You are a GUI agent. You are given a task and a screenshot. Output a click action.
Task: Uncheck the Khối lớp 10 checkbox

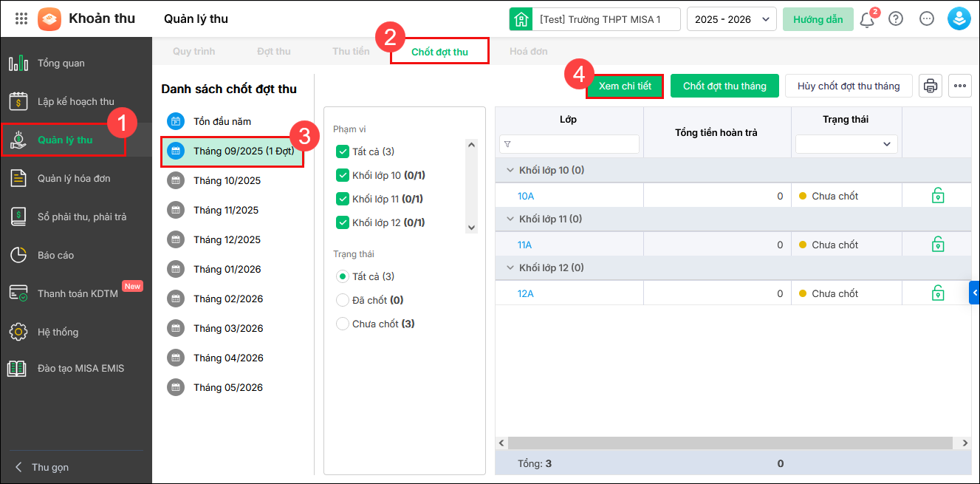click(x=342, y=175)
